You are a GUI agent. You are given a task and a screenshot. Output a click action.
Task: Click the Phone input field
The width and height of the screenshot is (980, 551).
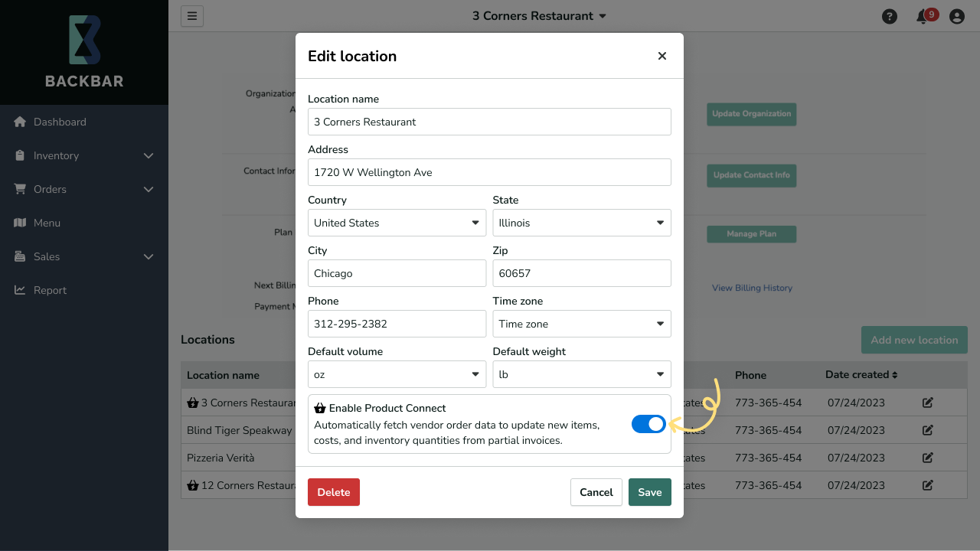(397, 324)
